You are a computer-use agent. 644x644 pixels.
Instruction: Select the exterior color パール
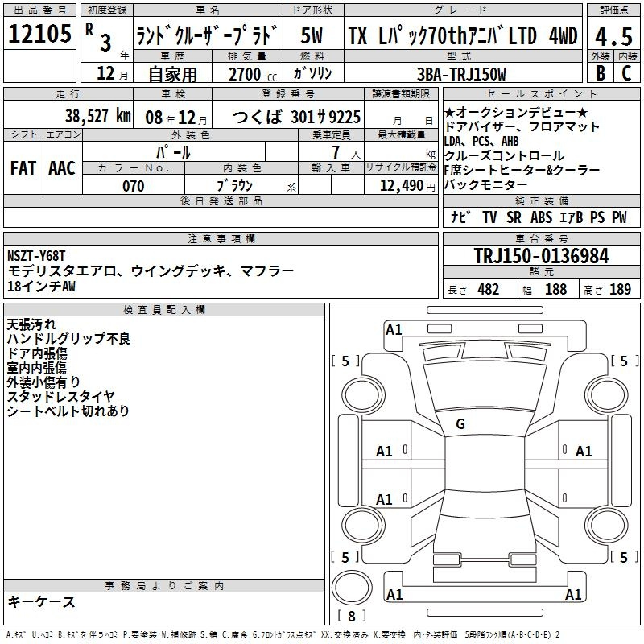[x=173, y=153]
